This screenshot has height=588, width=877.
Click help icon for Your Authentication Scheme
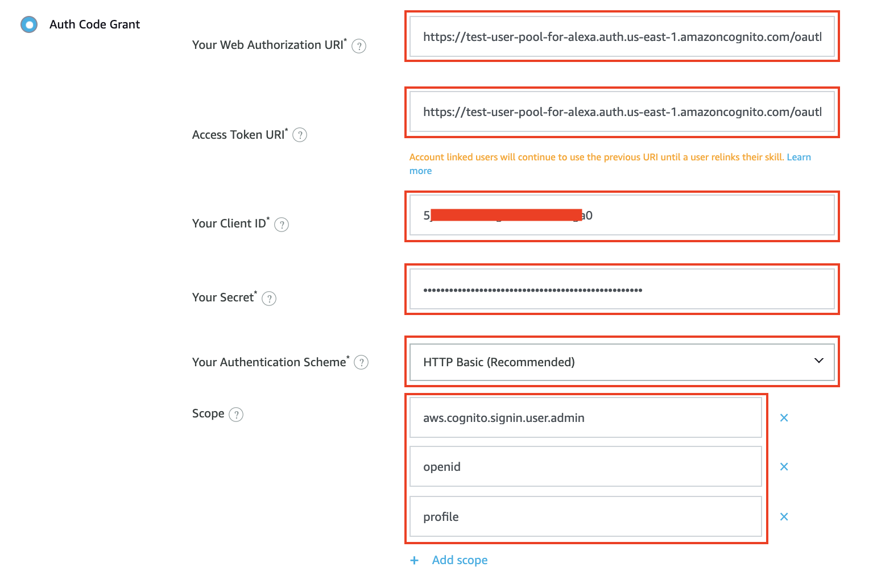click(x=361, y=362)
